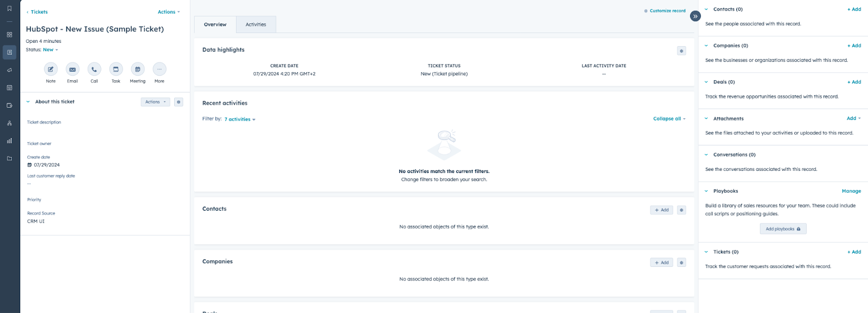Go back to Tickets list link

point(37,12)
